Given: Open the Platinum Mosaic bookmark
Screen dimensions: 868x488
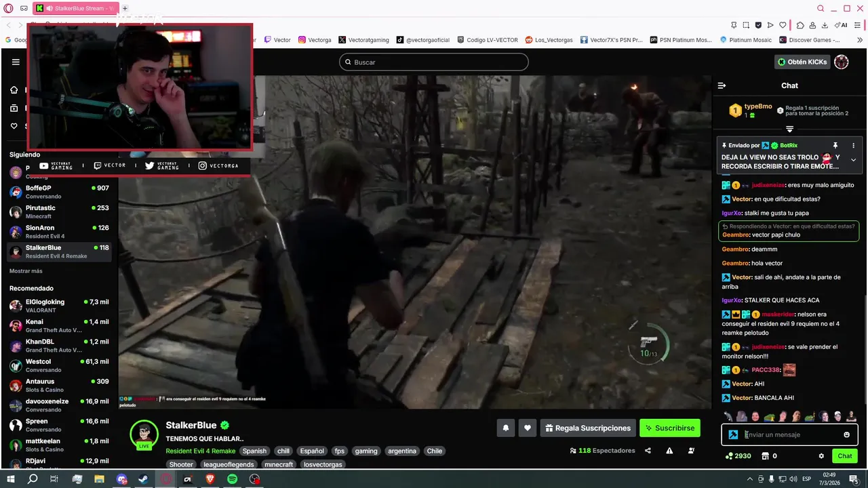Looking at the screenshot, I should [745, 40].
